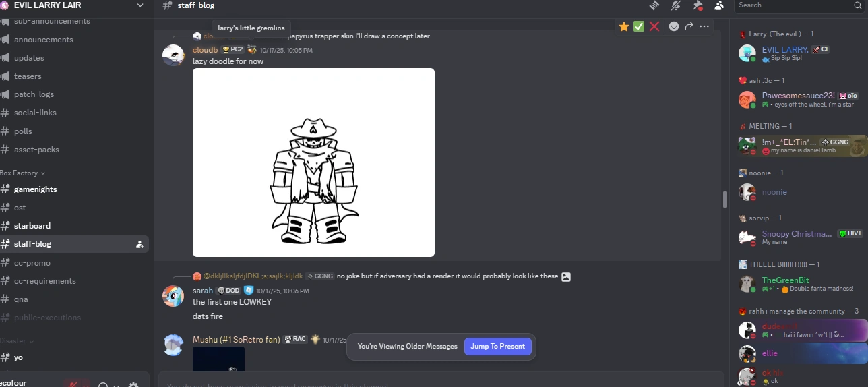Expand the EVIL LARRY LAIR server menu
Screen dimensions: 868x387
coord(139,5)
